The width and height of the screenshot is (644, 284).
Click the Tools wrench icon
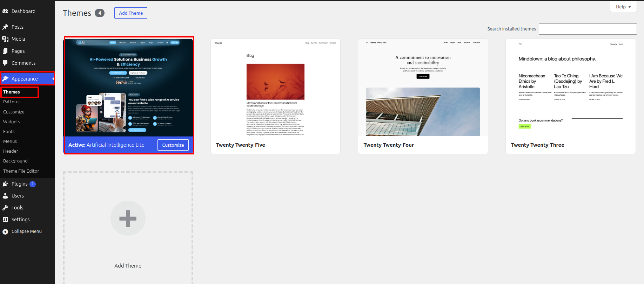[x=5, y=208]
